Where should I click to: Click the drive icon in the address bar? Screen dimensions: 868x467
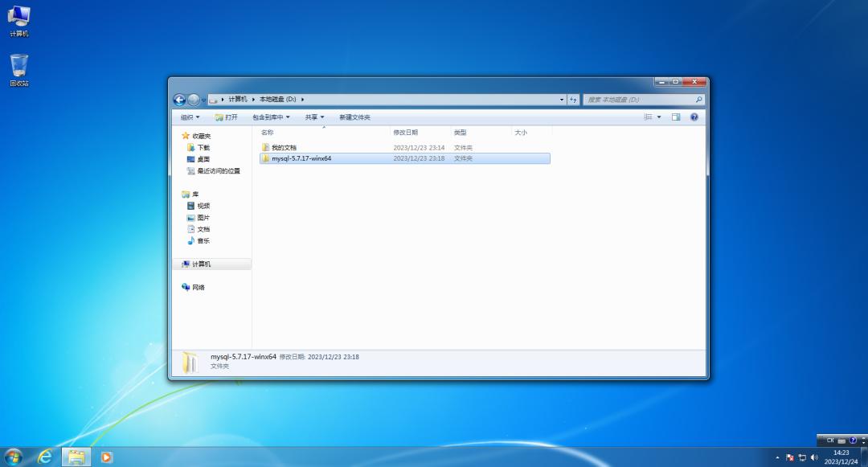(x=213, y=100)
